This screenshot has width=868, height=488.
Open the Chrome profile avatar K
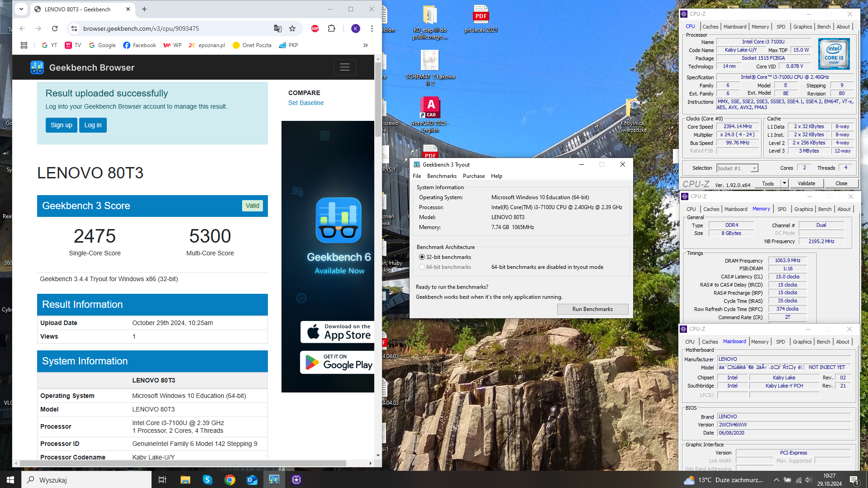coord(356,29)
